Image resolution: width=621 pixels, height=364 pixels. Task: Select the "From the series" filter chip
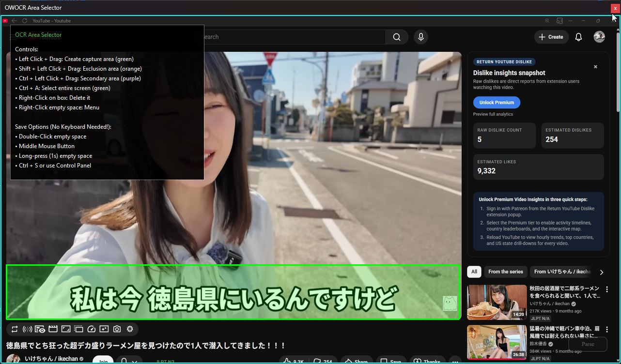pyautogui.click(x=505, y=272)
